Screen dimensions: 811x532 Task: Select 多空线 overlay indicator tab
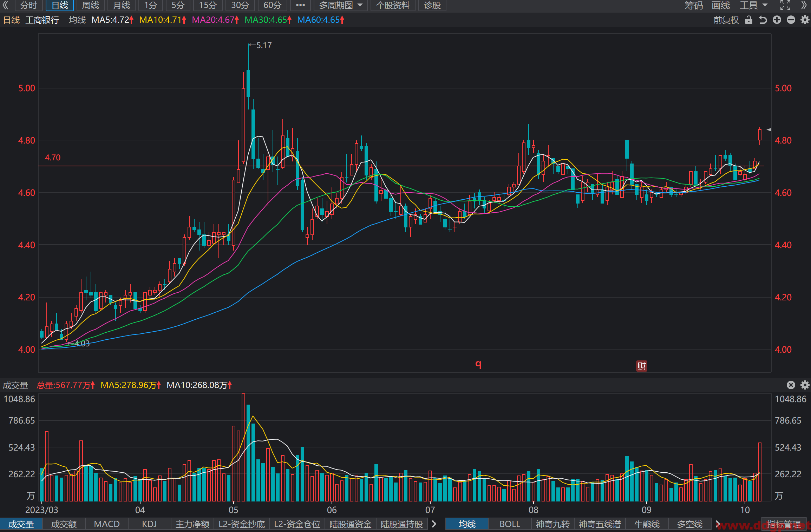[x=689, y=524]
